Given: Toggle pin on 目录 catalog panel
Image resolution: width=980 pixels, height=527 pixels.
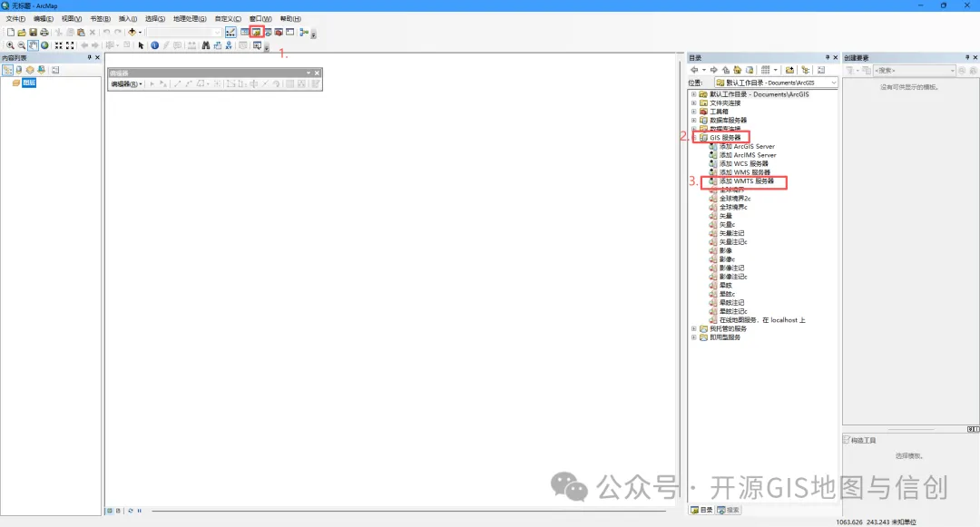Looking at the screenshot, I should click(x=827, y=57).
